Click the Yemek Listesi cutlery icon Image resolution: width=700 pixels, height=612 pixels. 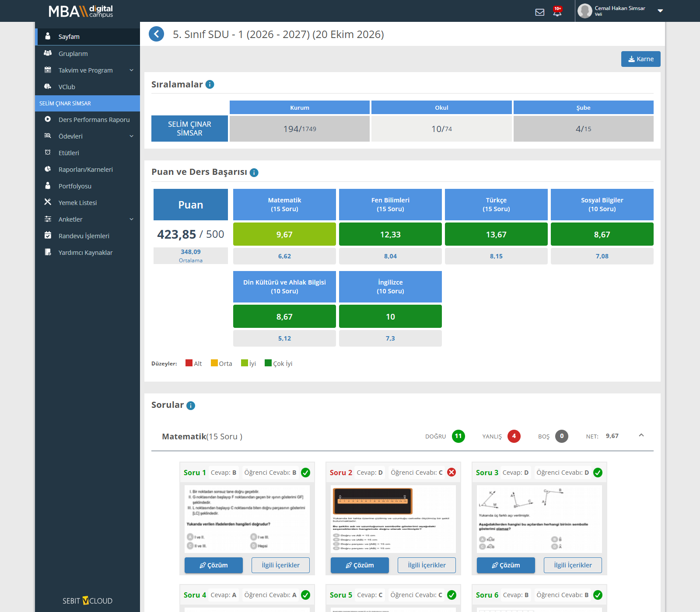48,202
